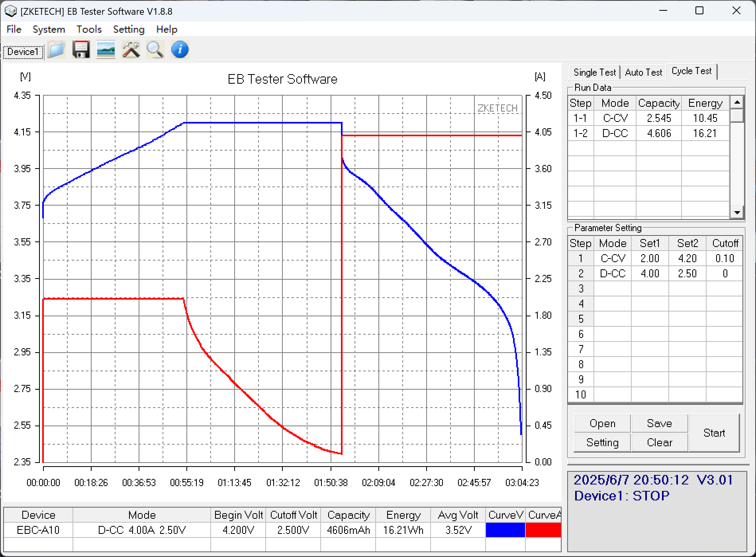This screenshot has width=756, height=557.
Task: Click the Capacity column header in Run Data
Action: pos(659,103)
